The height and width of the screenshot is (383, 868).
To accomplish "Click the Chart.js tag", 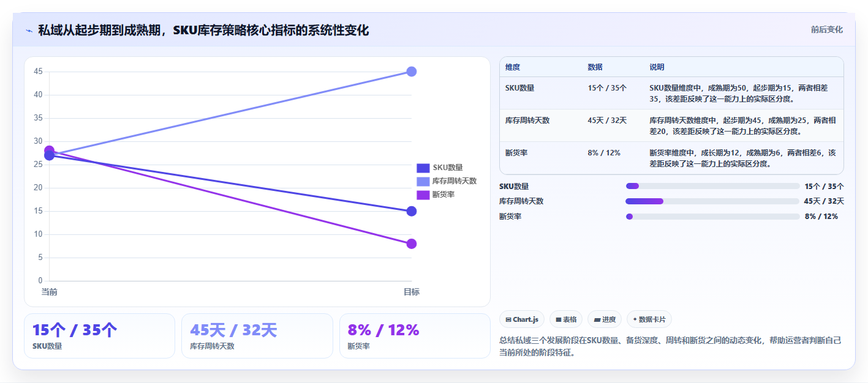I will pyautogui.click(x=522, y=319).
